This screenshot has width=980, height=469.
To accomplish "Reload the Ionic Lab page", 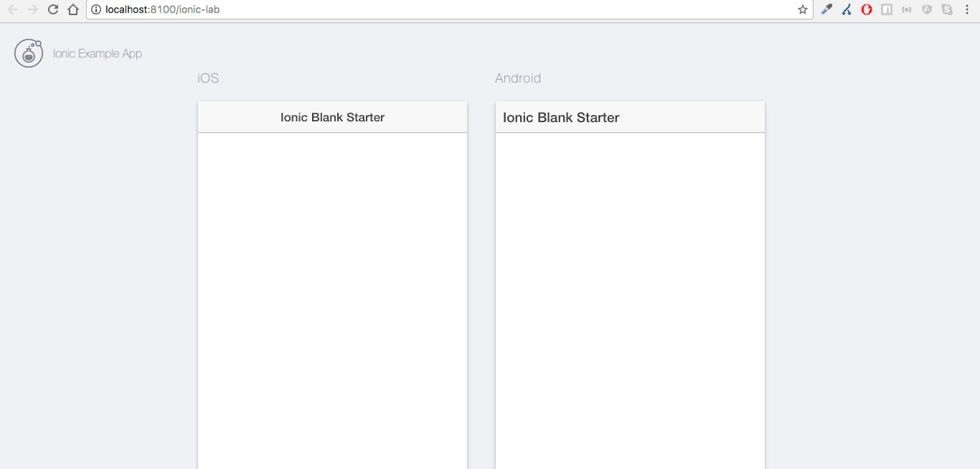I will (53, 9).
